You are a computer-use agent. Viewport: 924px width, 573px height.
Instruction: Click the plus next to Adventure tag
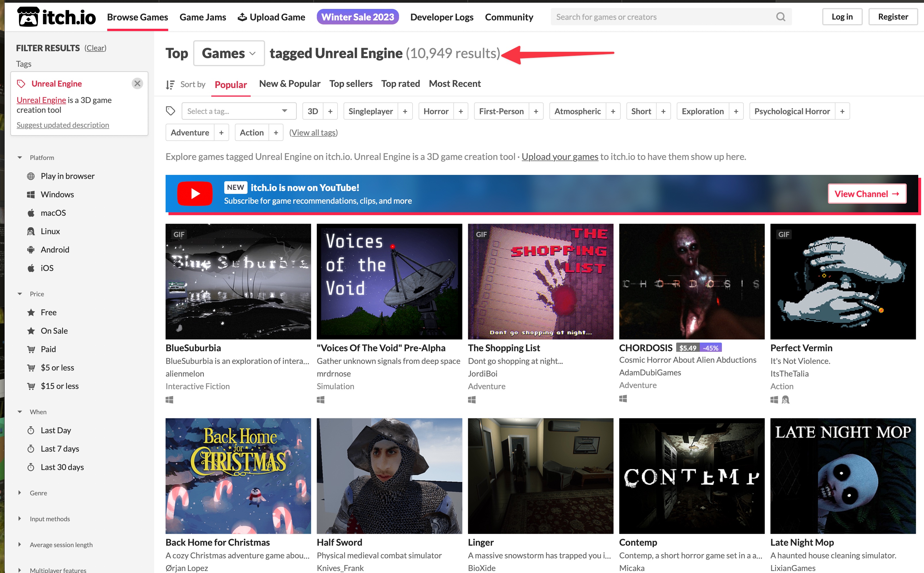tap(221, 133)
